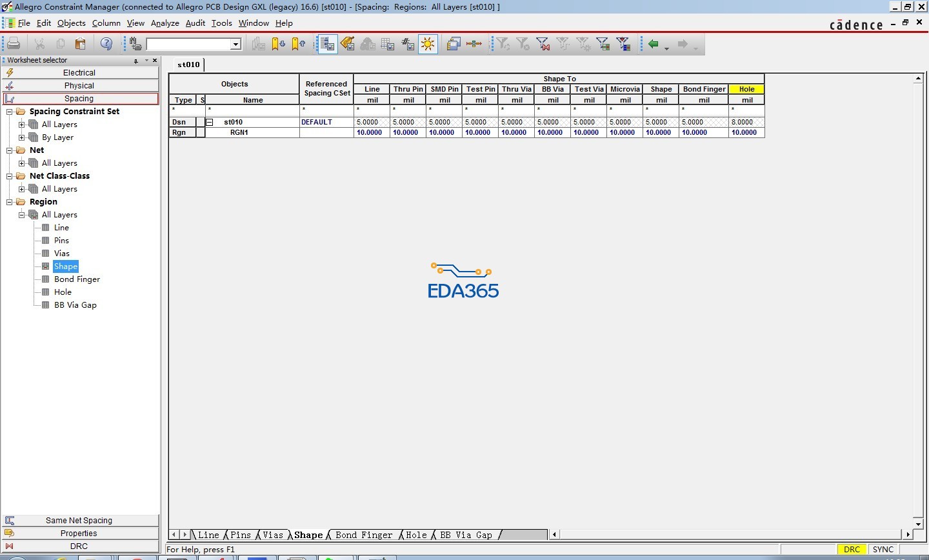929x560 pixels.
Task: Click the application icon left of File menu
Action: 9,23
